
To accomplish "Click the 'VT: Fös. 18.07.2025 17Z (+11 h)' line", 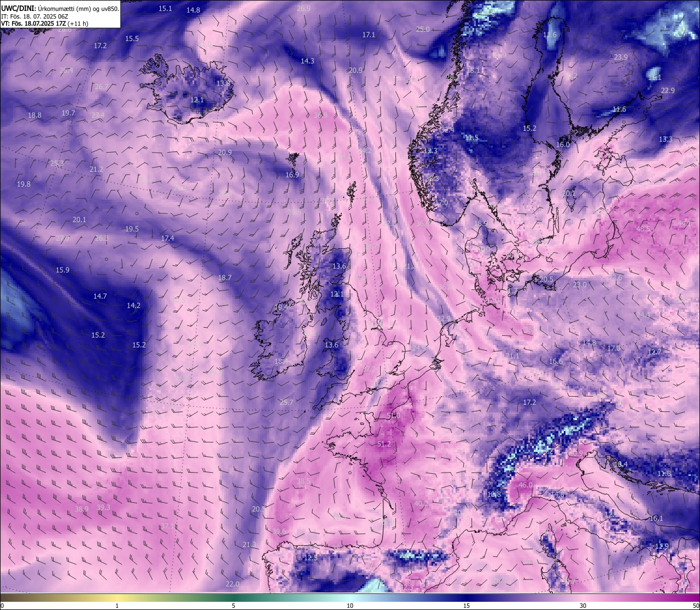I will click(x=45, y=24).
